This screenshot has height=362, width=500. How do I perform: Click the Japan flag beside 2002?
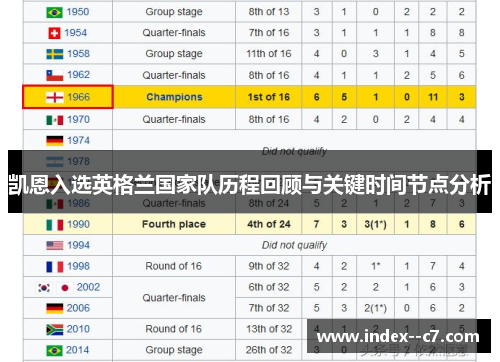[x=65, y=287]
